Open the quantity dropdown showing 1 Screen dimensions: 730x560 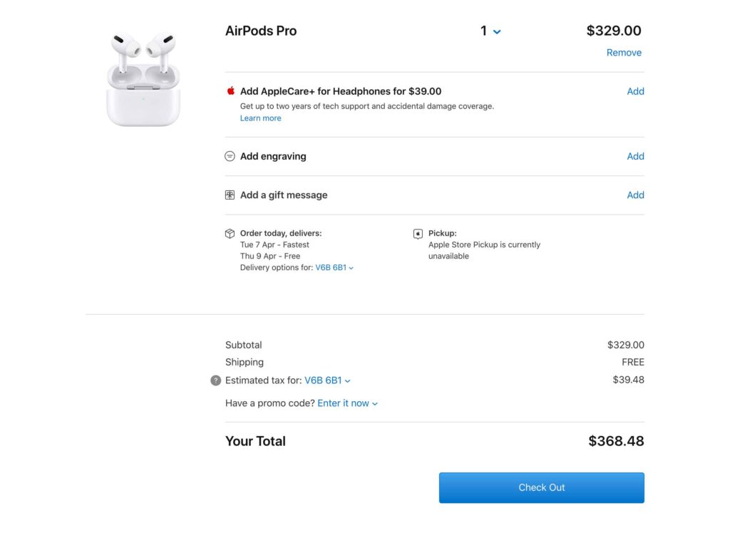[x=490, y=31]
